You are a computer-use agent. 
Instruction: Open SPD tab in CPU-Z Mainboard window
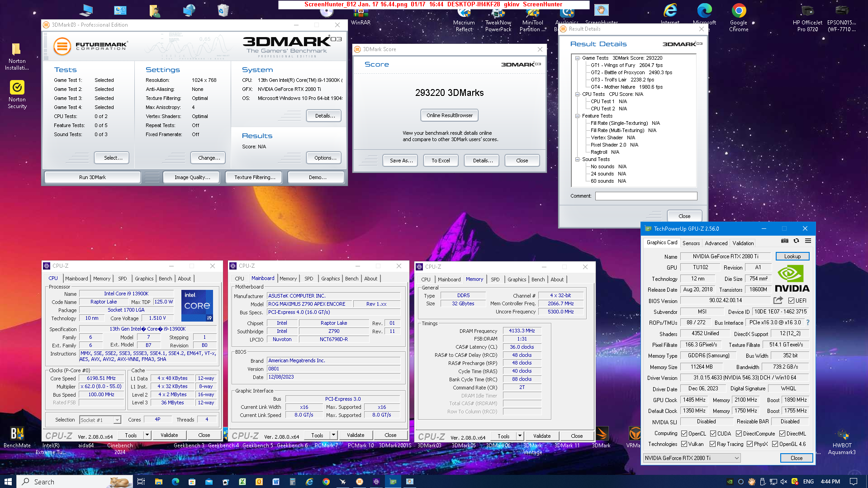[x=308, y=279]
